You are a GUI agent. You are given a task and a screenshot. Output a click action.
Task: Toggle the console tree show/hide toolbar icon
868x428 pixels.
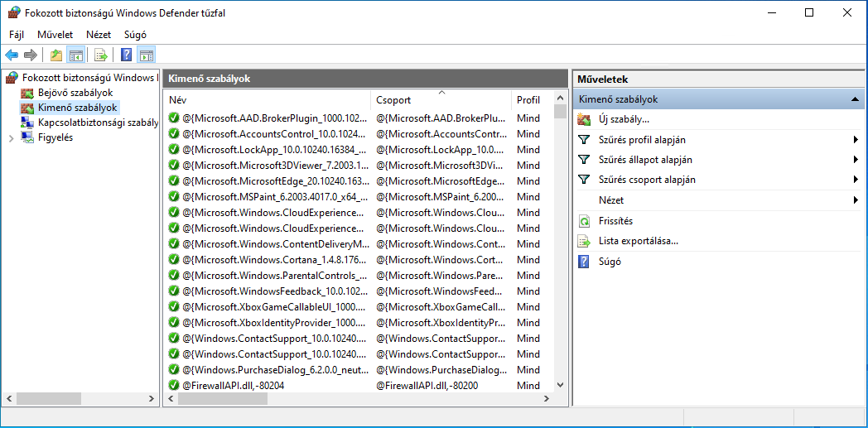point(75,55)
